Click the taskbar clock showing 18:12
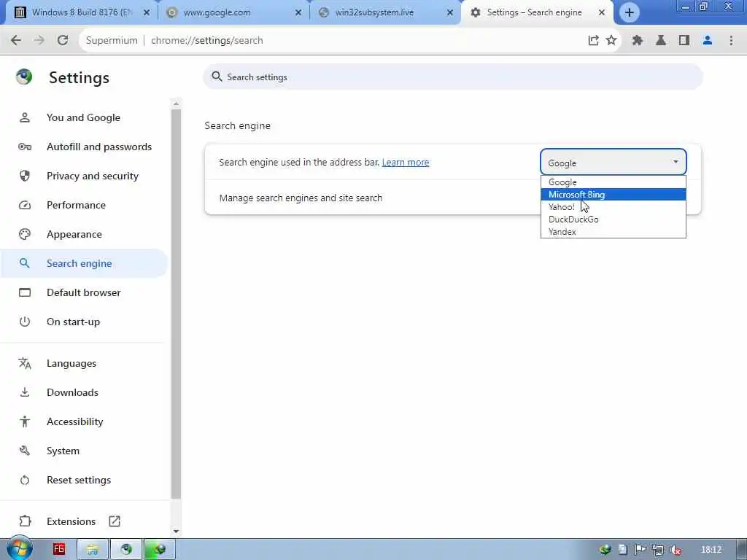747x560 pixels. pos(711,550)
